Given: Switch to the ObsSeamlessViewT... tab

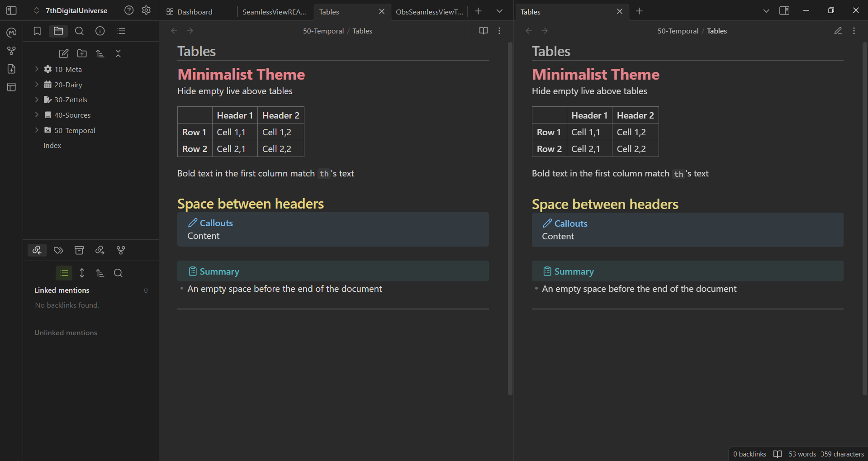Looking at the screenshot, I should (429, 12).
